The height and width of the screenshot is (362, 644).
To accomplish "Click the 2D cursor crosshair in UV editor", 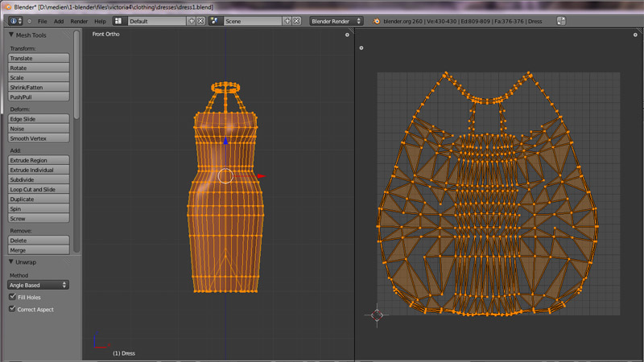I will tap(378, 315).
